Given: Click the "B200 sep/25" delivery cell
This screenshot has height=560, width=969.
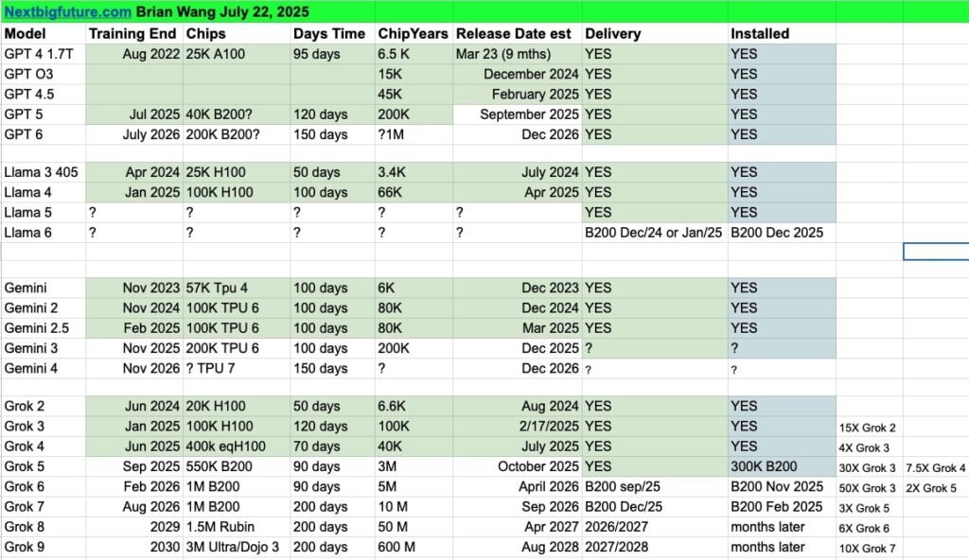Looking at the screenshot, I should pyautogui.click(x=655, y=486).
